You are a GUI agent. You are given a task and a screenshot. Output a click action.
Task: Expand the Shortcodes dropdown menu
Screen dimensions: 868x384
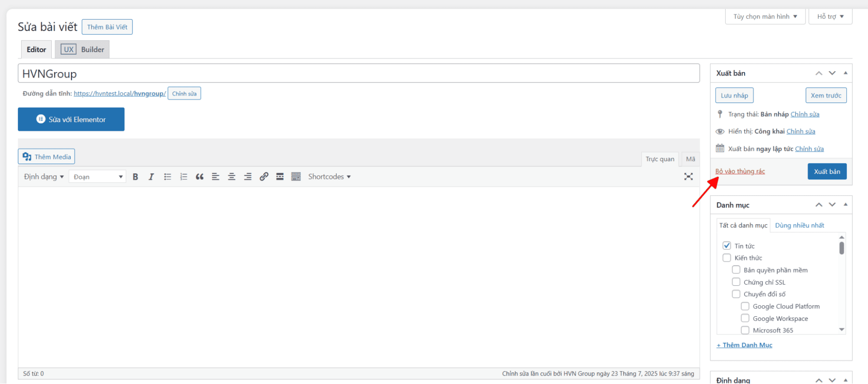click(329, 177)
